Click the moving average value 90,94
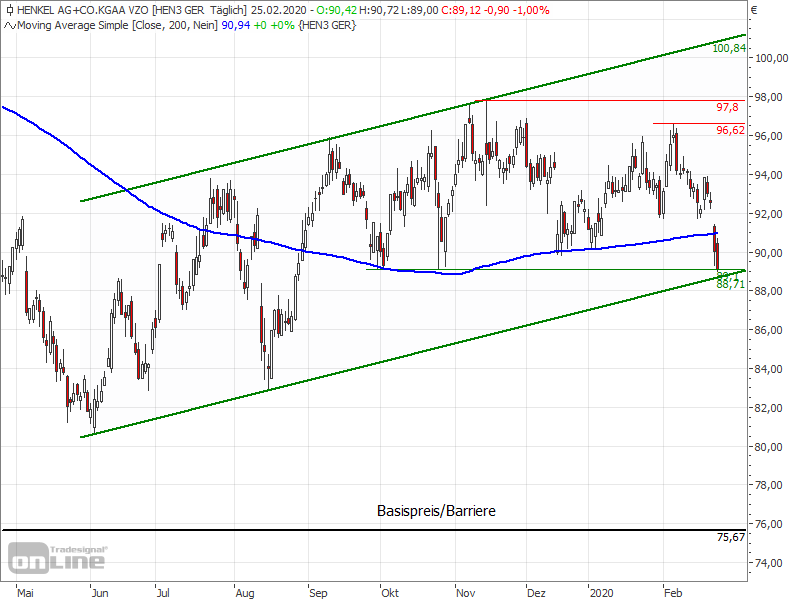Screen dimensions: 800x600 point(236,25)
